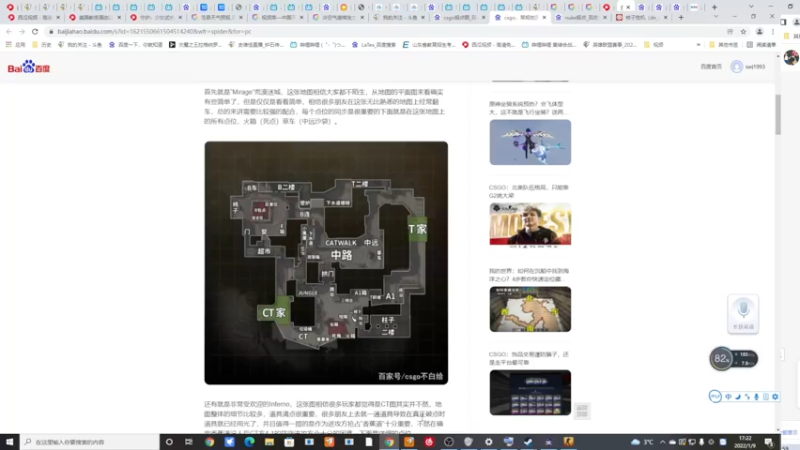
Task: Open the Task View taskbar icon
Action: (189, 442)
